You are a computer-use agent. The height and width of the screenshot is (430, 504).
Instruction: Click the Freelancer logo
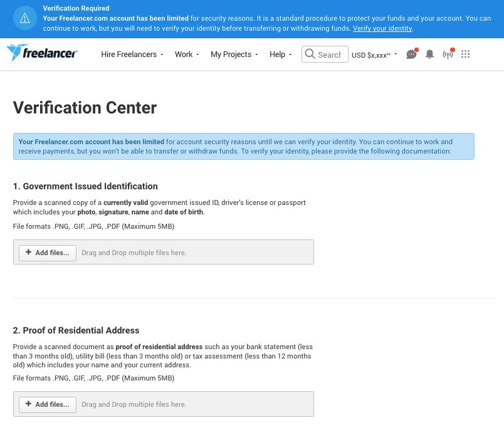pos(42,53)
